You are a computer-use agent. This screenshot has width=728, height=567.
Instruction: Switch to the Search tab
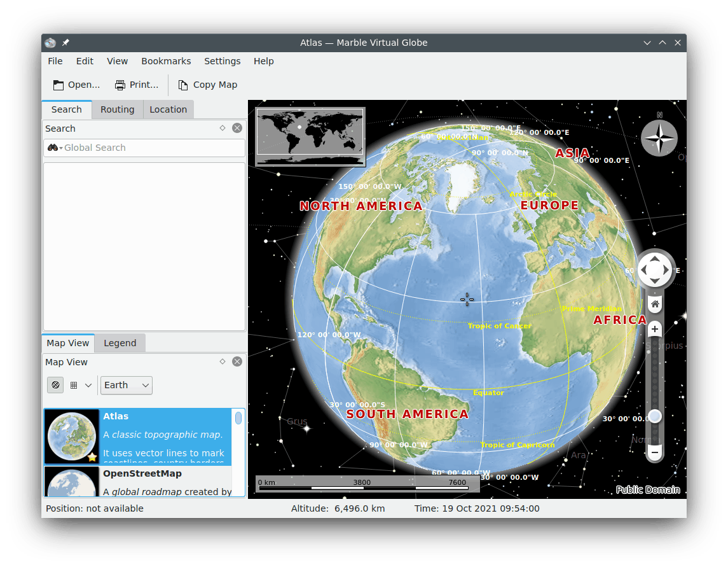point(66,109)
